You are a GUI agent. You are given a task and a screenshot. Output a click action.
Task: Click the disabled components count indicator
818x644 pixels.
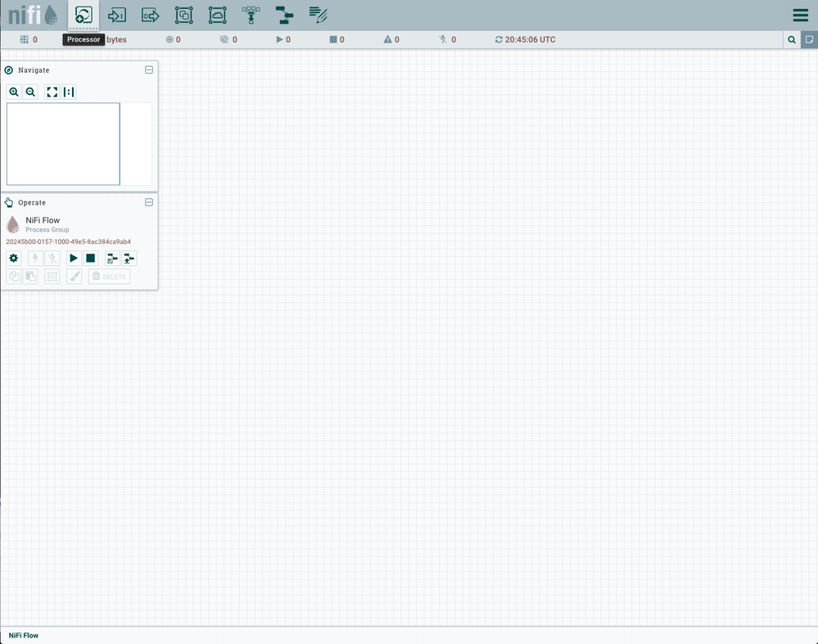point(448,39)
